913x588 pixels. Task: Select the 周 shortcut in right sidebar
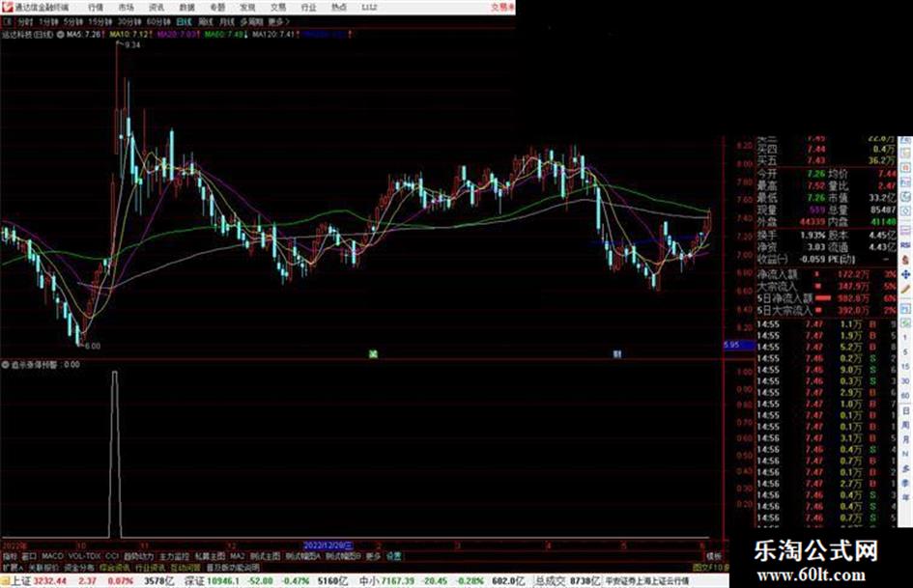tap(905, 425)
